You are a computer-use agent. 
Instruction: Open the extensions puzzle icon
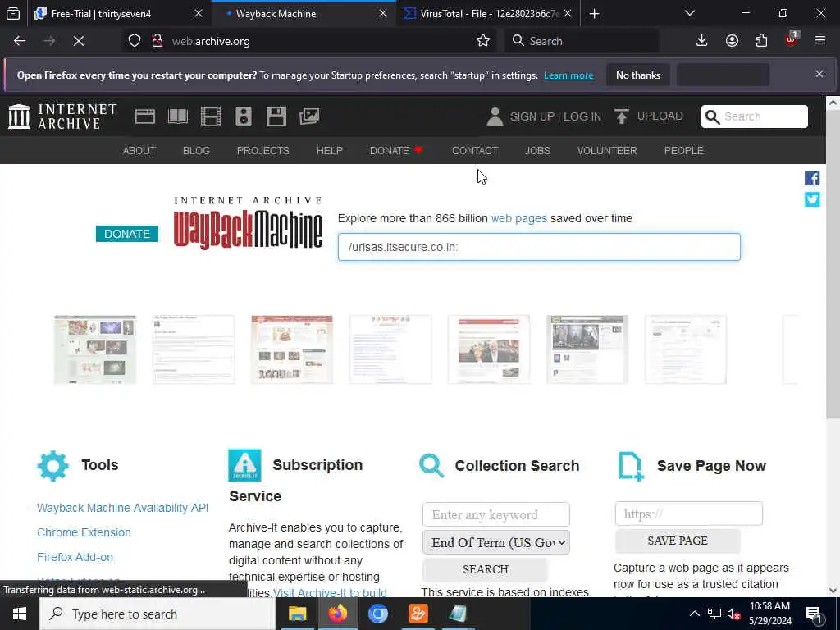pyautogui.click(x=761, y=41)
